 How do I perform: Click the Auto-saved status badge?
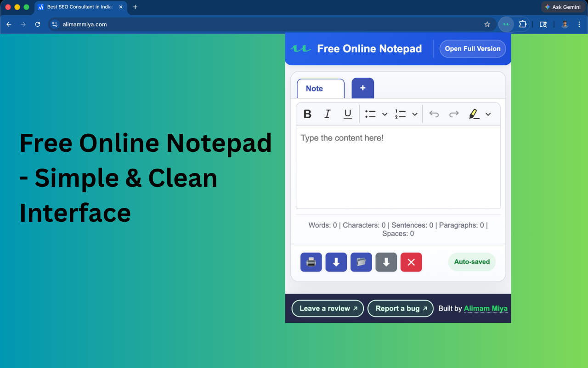pos(472,262)
